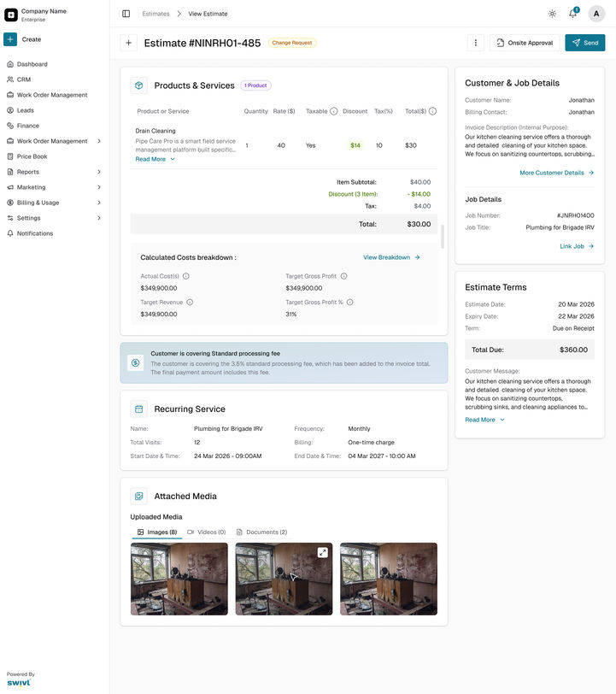616x694 pixels.
Task: Click the Billing & Usage dollar icon
Action: (10, 203)
